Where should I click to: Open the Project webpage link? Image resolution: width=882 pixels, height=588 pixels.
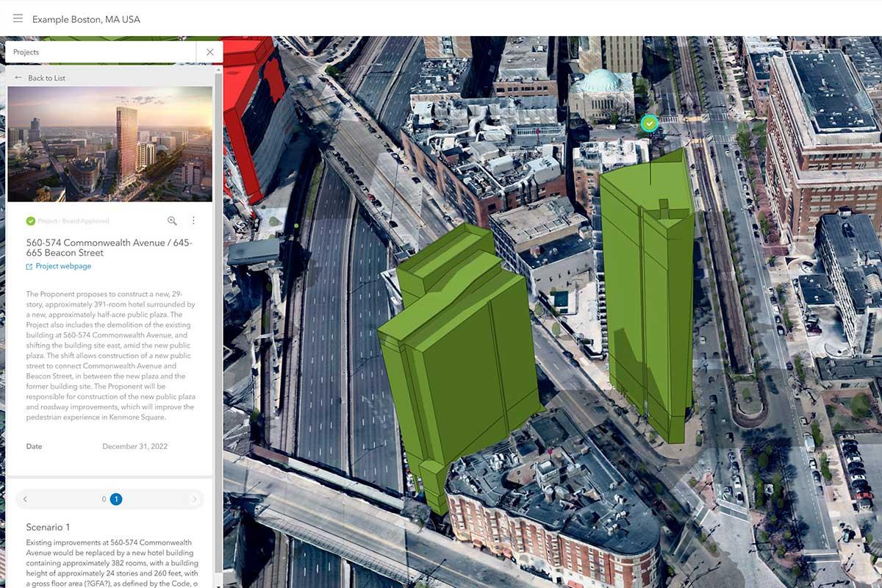65,266
